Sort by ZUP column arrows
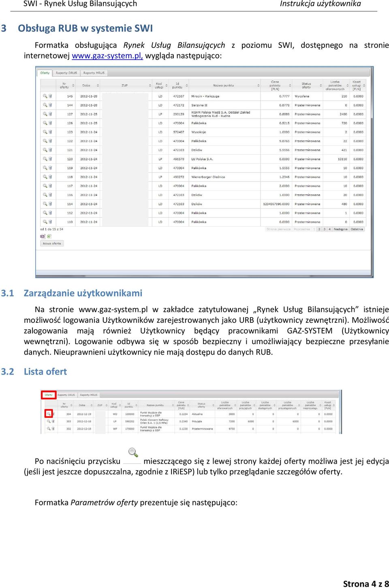 point(150,85)
